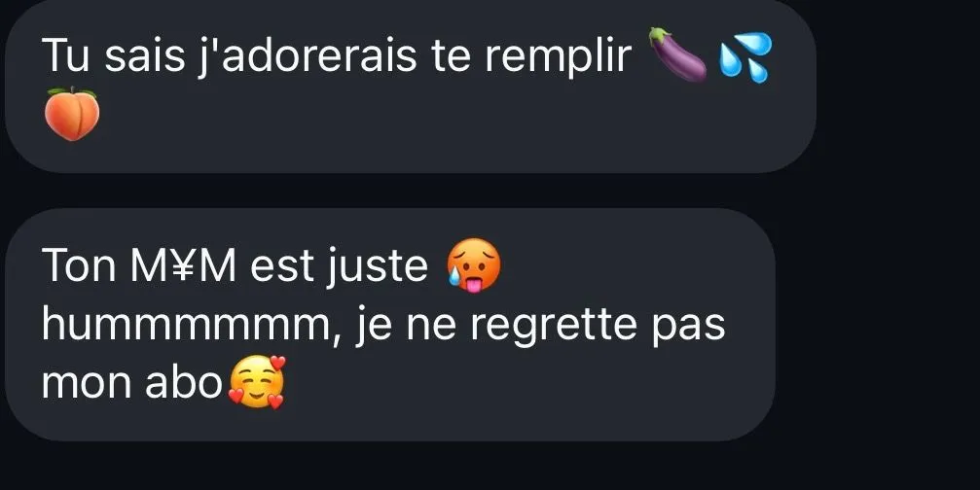Click the word "est" after "M¥M"
The width and height of the screenshot is (980, 490).
282,268
